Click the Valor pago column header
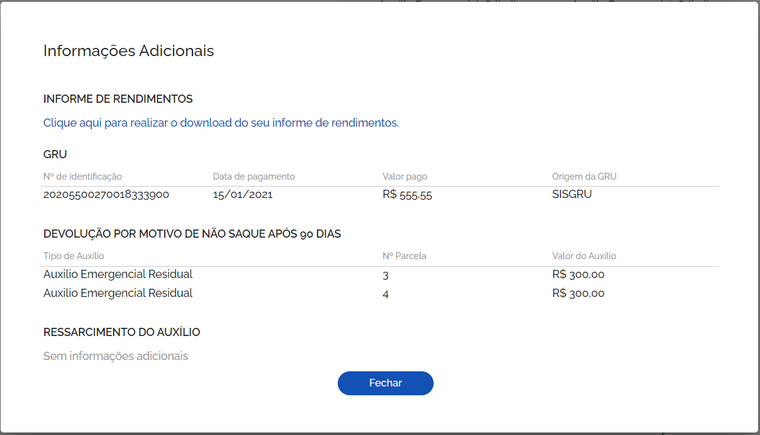Screen dimensions: 760x435 [x=405, y=177]
